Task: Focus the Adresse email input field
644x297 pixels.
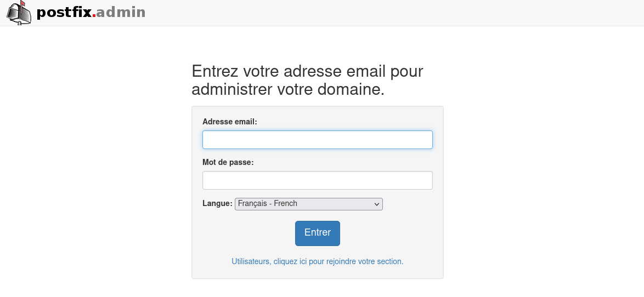Action: [317, 140]
